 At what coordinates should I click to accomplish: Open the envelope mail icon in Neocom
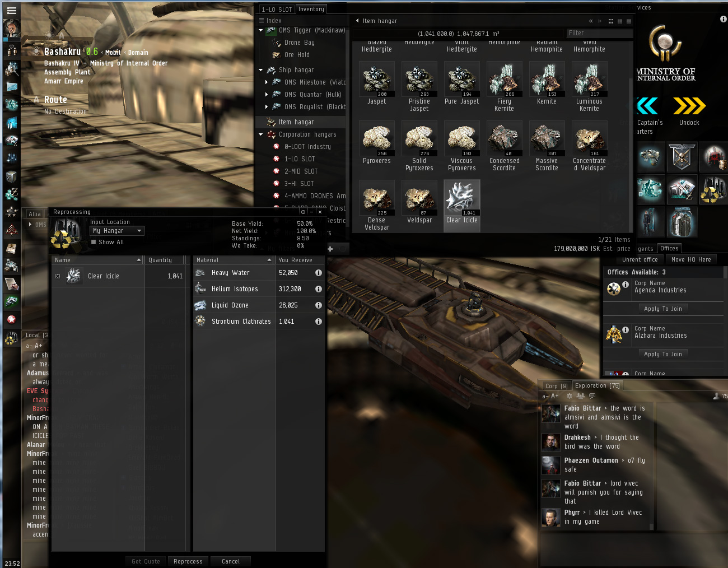(12, 87)
